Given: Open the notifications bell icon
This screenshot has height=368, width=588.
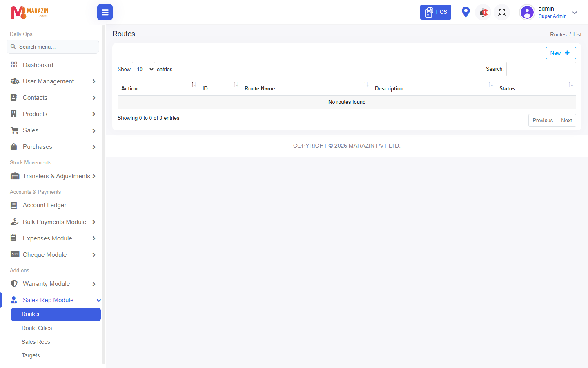Looking at the screenshot, I should click(483, 12).
